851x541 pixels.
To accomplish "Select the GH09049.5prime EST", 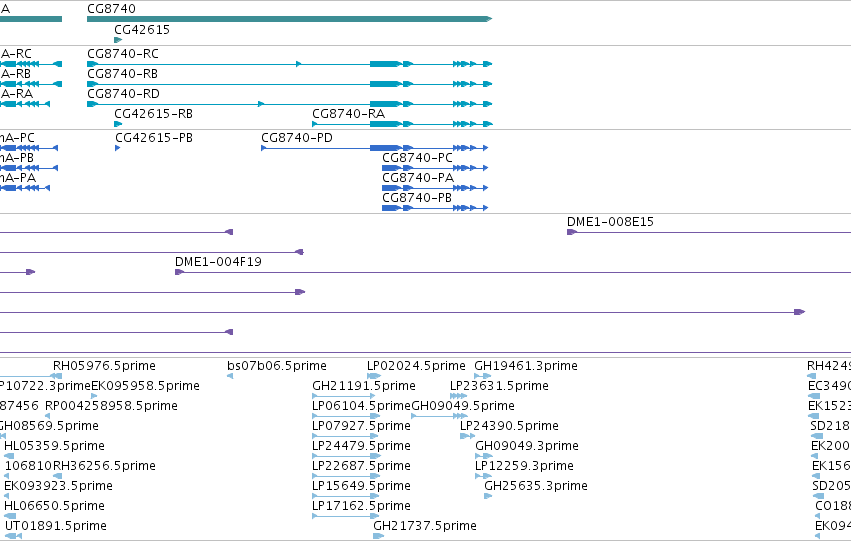I will pyautogui.click(x=440, y=416).
